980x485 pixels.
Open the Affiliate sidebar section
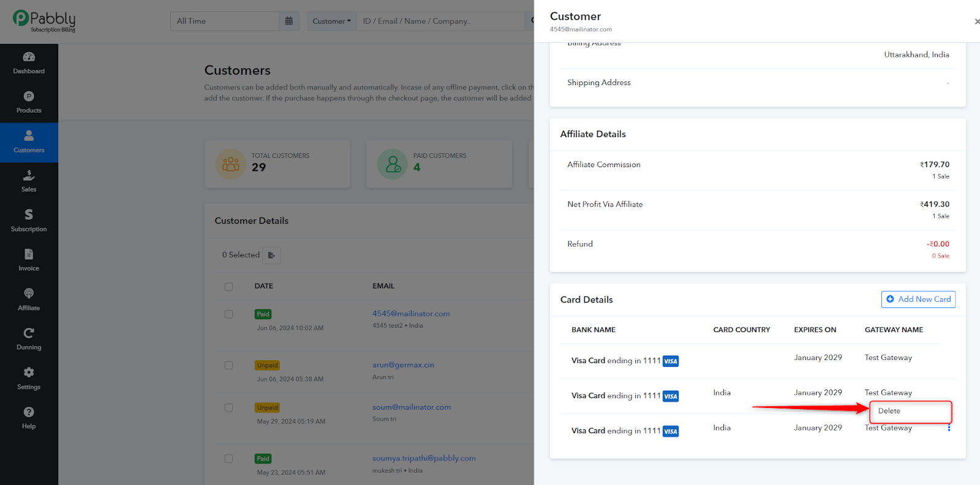click(29, 299)
